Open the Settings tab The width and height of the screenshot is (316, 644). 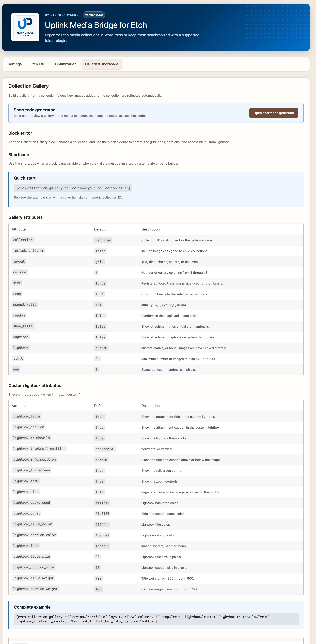point(15,64)
